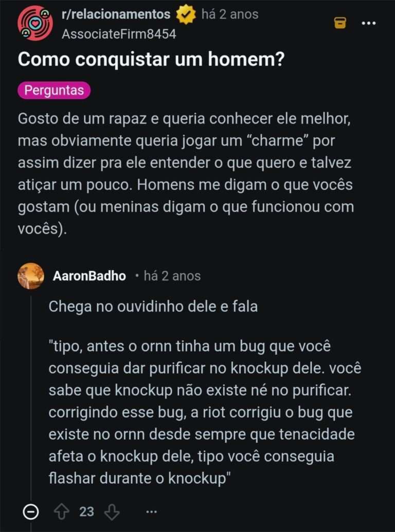Image resolution: width=395 pixels, height=532 pixels.
Task: Open AssociateFirm8454's profile
Action: coord(118,34)
